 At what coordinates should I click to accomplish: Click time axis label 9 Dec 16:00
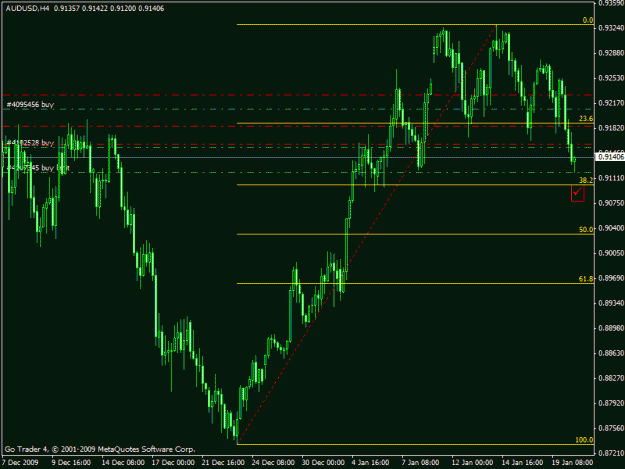[71, 463]
